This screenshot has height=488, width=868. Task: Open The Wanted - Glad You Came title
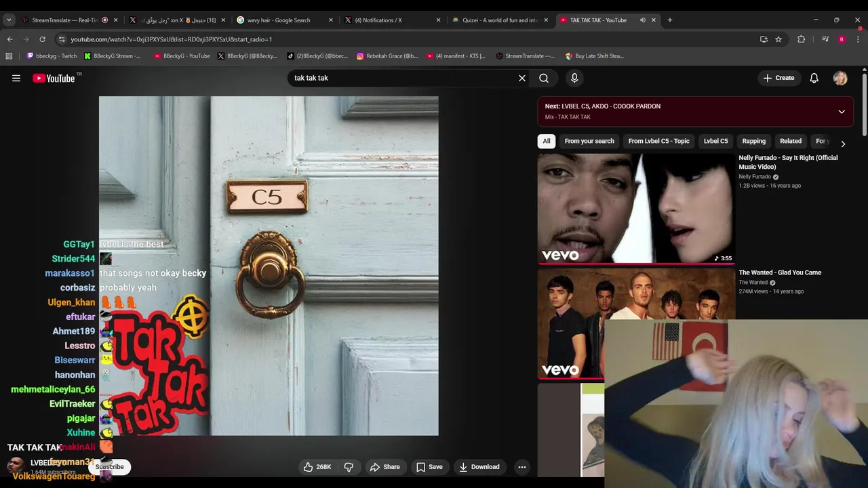[780, 272]
